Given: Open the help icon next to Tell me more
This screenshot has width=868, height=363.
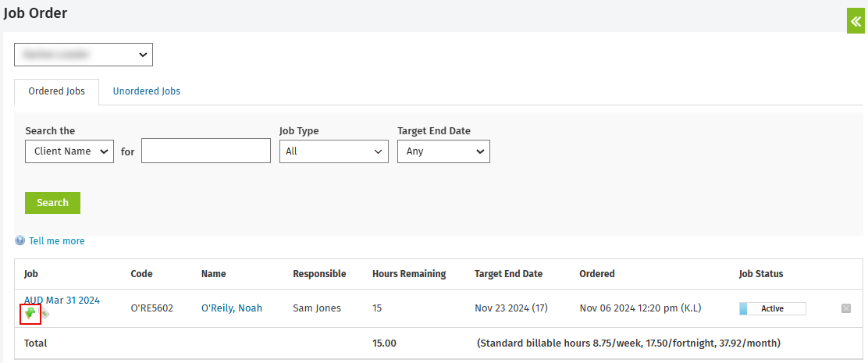Looking at the screenshot, I should point(20,240).
